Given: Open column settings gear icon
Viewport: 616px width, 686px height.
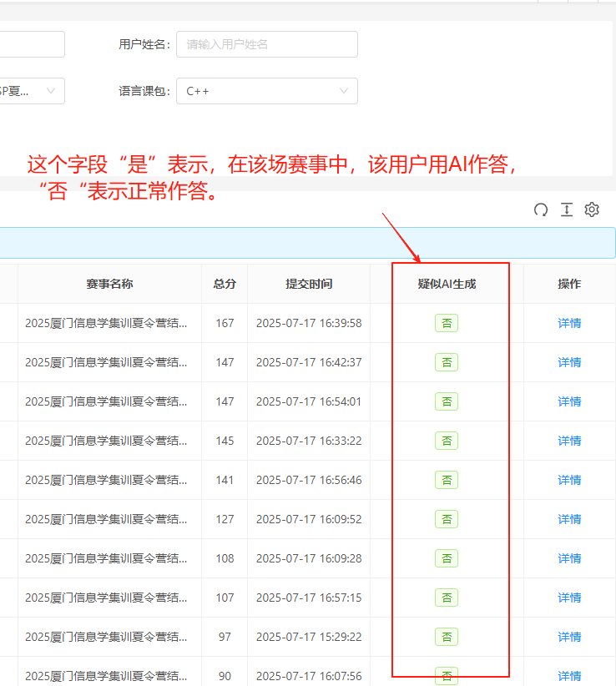Looking at the screenshot, I should click(592, 210).
